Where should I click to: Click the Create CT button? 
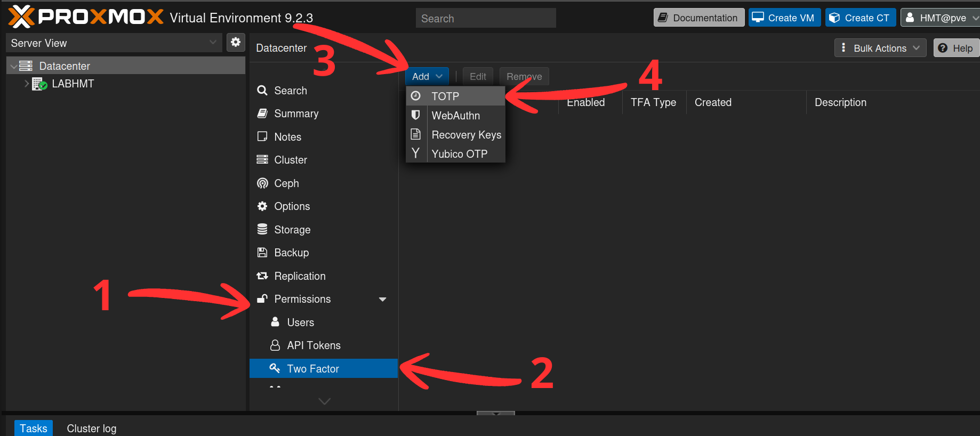(x=861, y=18)
